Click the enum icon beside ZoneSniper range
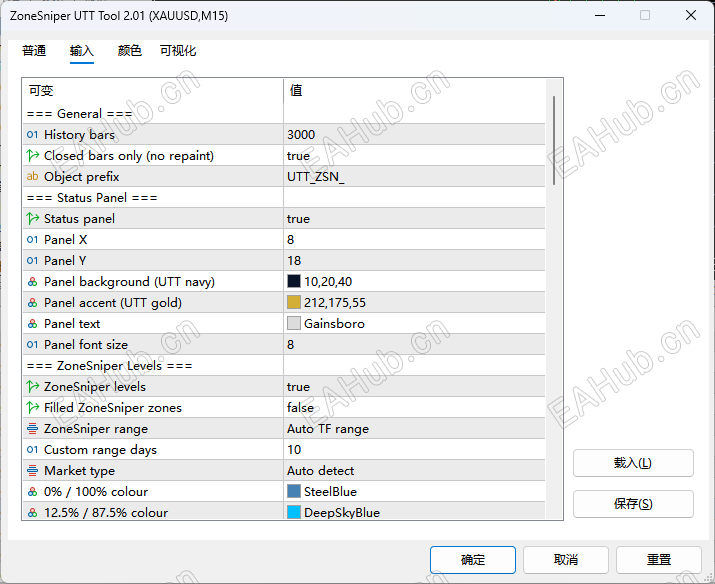Screen dimensions: 715x584 (x=32, y=429)
